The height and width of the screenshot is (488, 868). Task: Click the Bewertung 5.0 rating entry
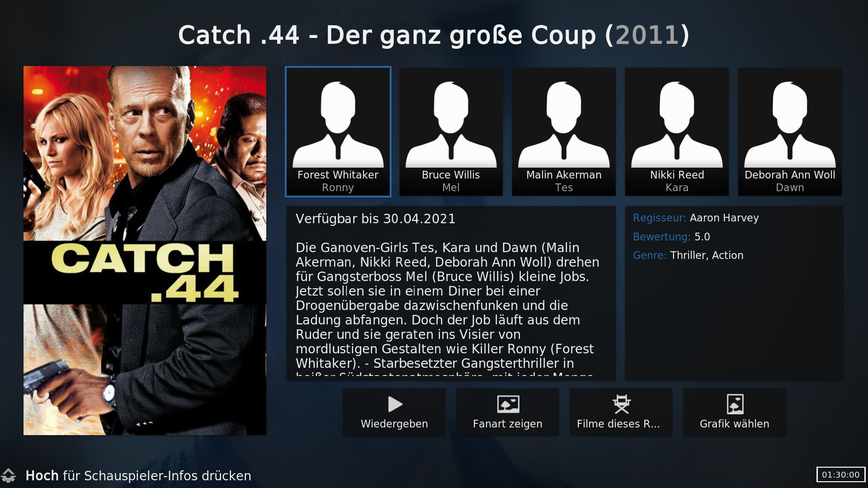click(x=671, y=237)
